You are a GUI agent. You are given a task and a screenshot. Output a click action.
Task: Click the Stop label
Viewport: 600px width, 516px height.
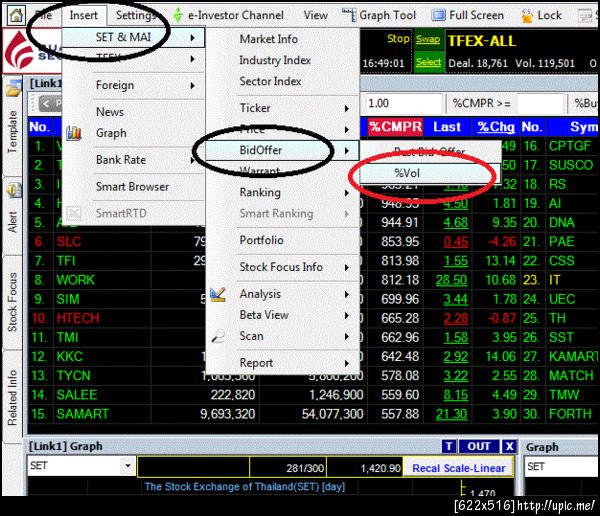click(x=398, y=38)
